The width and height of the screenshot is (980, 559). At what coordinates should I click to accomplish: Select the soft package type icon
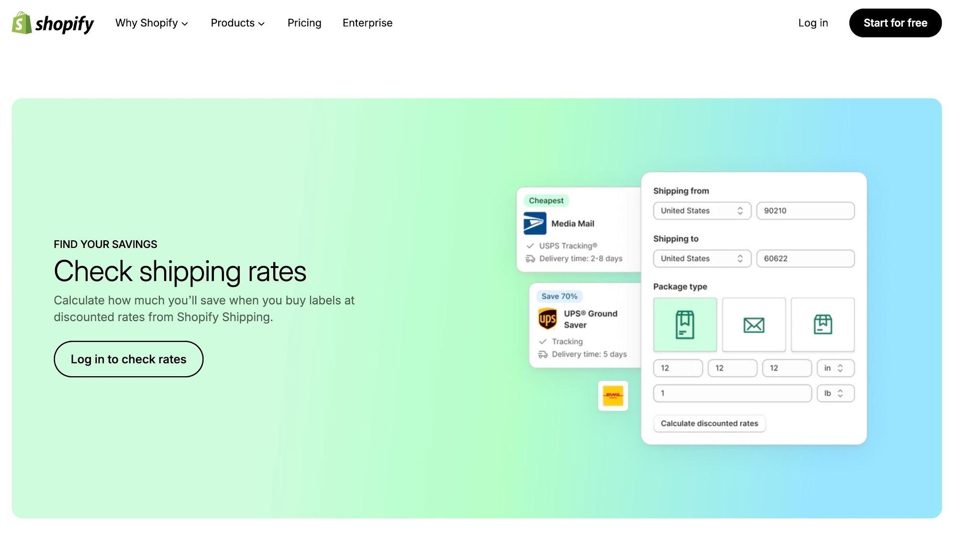tap(685, 325)
